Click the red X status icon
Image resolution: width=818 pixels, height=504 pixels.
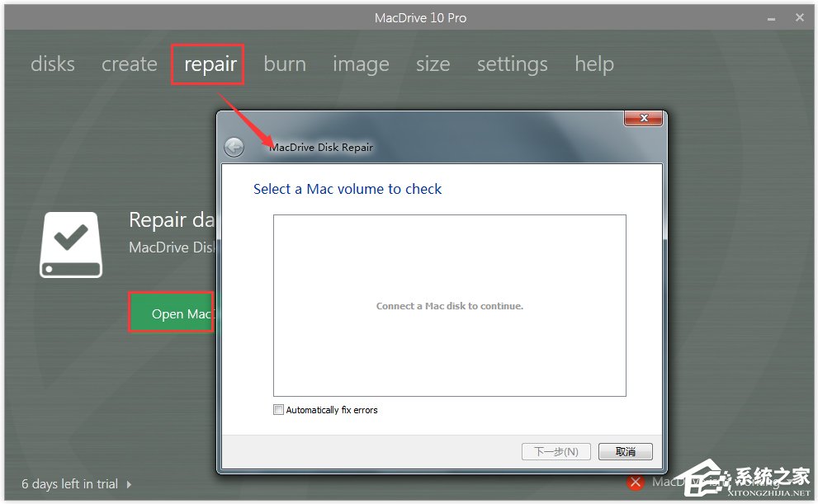click(x=636, y=483)
